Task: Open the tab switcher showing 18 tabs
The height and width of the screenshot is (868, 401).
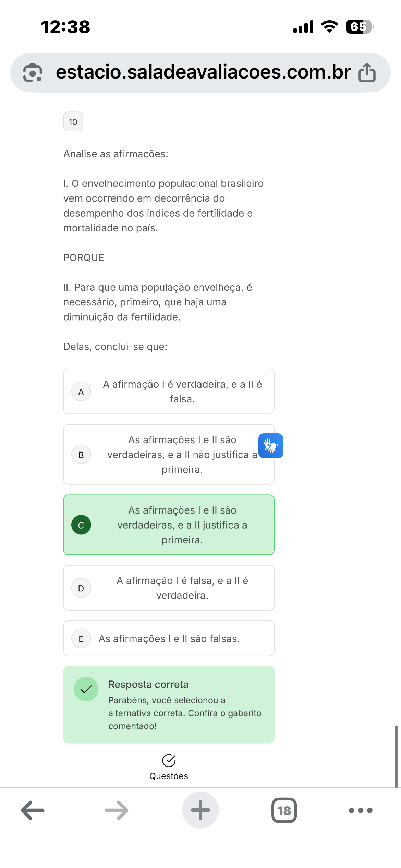Action: coord(284,810)
